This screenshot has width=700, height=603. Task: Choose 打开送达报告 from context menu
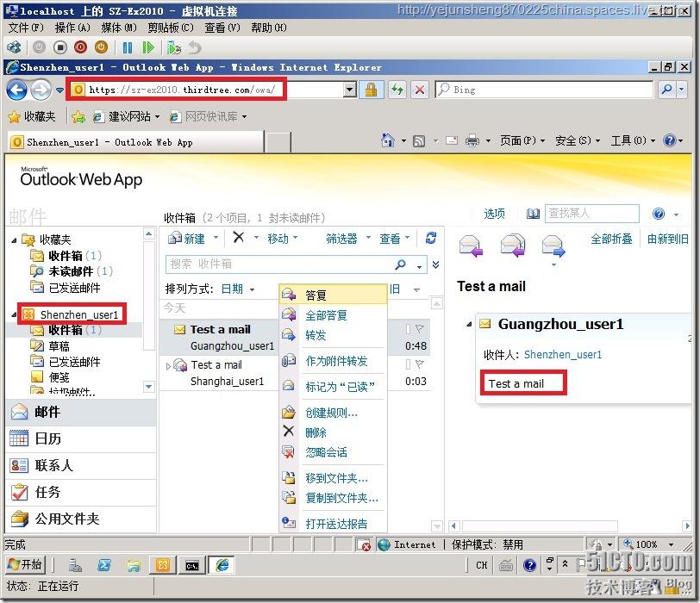pos(333,524)
